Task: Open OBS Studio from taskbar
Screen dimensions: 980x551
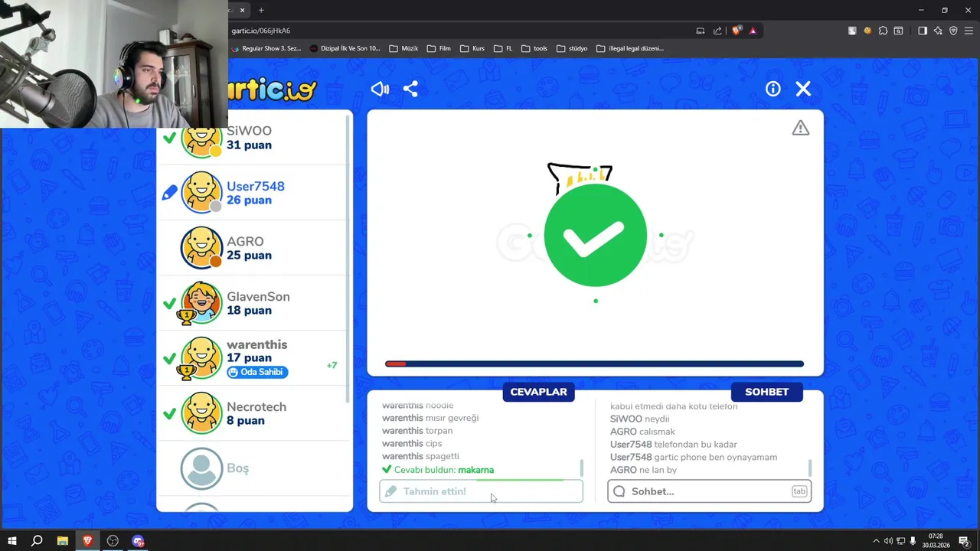Action: (x=113, y=541)
